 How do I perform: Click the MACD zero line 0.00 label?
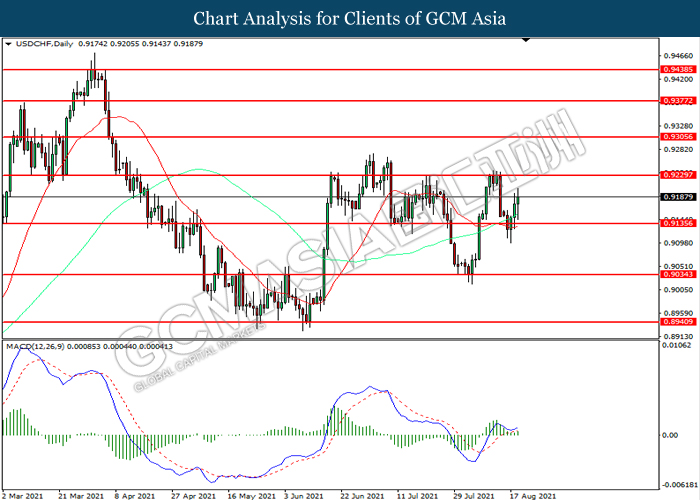coord(670,435)
